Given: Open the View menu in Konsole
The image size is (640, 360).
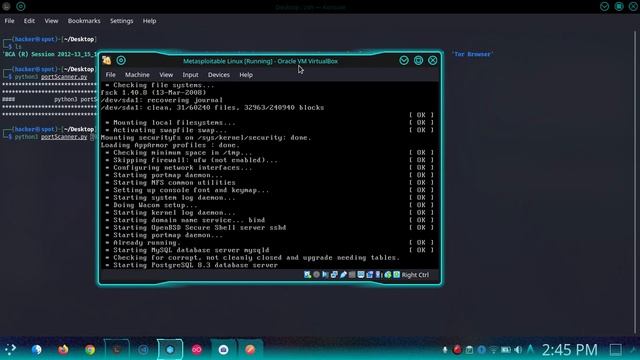Looking at the screenshot, I should click(x=51, y=21).
